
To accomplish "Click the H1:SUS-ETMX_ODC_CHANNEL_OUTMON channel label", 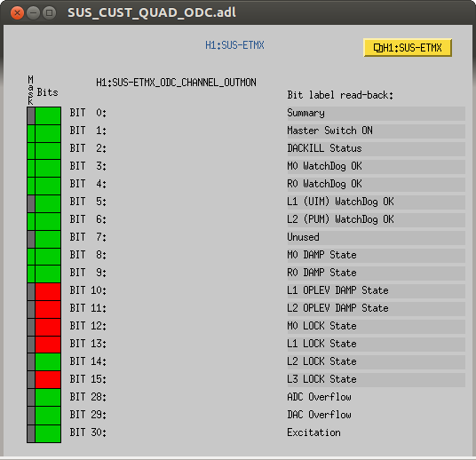I will click(x=176, y=83).
